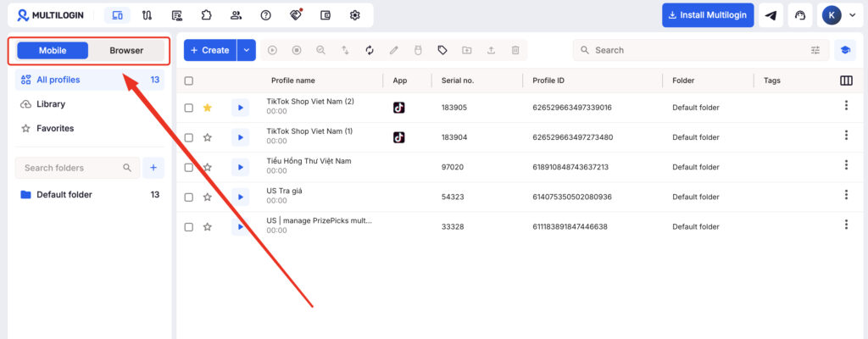Open the profiles devices icon in top navigation
Screen dimensions: 868x339
117,15
